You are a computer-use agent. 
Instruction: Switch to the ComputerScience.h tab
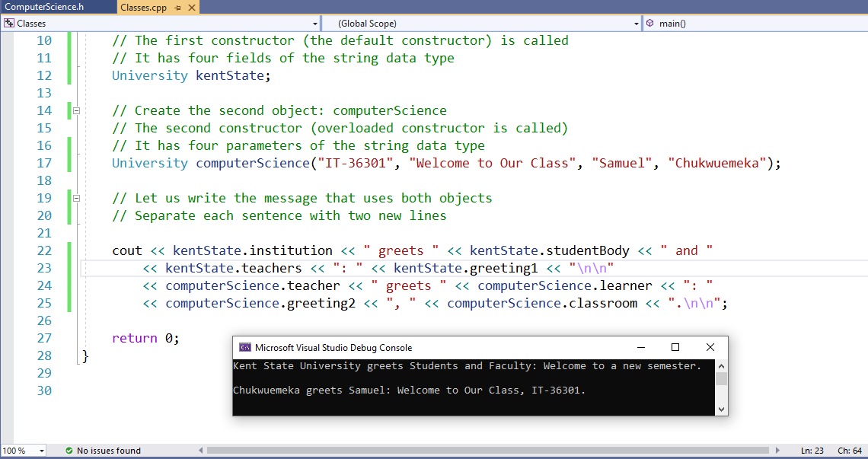coord(45,7)
